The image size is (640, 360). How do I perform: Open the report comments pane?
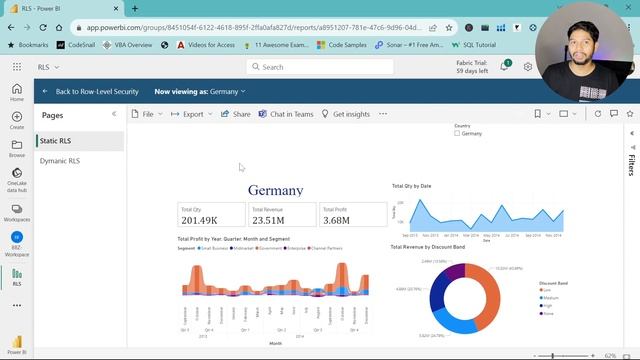coord(614,114)
